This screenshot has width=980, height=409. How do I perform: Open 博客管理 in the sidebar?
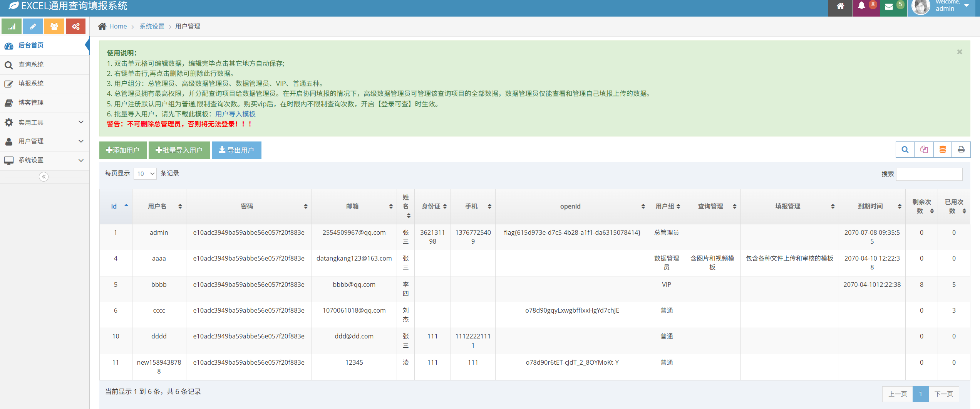(x=31, y=103)
